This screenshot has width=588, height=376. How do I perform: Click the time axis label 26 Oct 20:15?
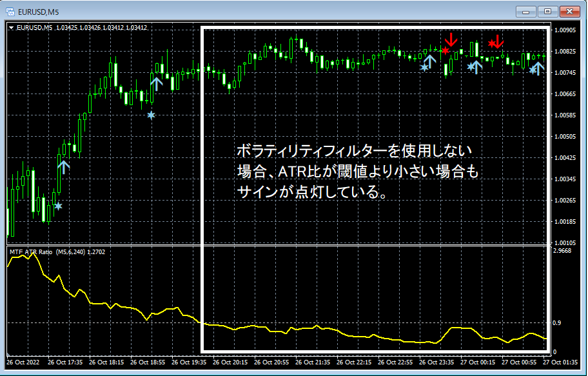[x=230, y=362]
